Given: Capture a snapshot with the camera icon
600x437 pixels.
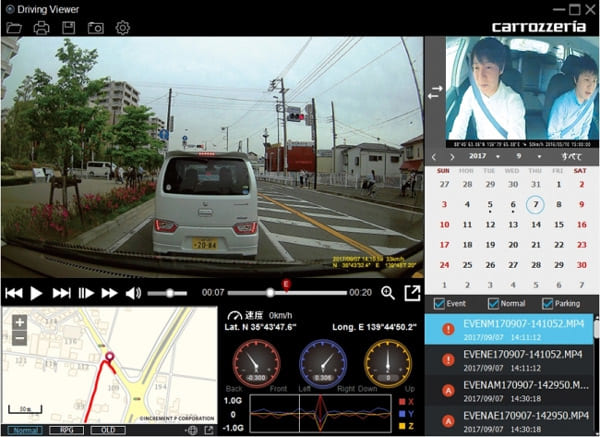Looking at the screenshot, I should point(95,27).
